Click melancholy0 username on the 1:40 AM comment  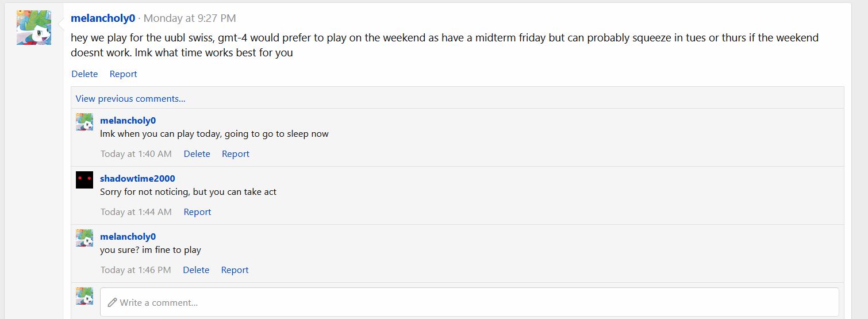click(x=128, y=121)
